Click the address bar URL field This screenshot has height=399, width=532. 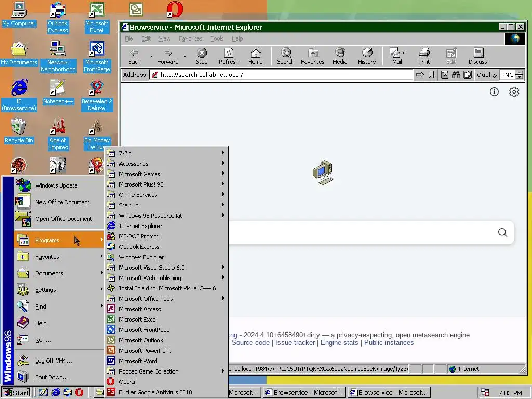(x=281, y=75)
